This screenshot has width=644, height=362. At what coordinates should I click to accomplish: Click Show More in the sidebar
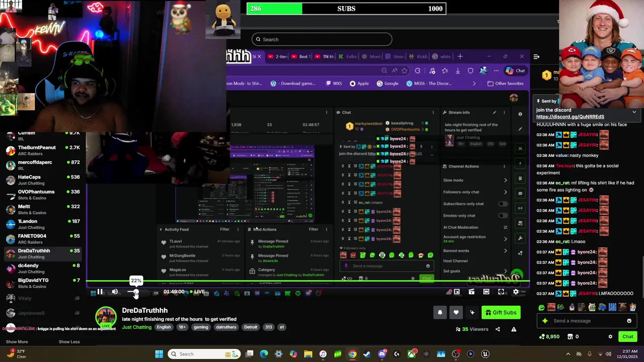pos(17,342)
